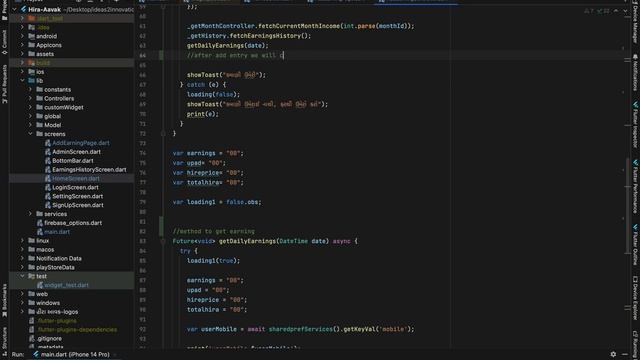Select the customWidget folder

(x=64, y=107)
